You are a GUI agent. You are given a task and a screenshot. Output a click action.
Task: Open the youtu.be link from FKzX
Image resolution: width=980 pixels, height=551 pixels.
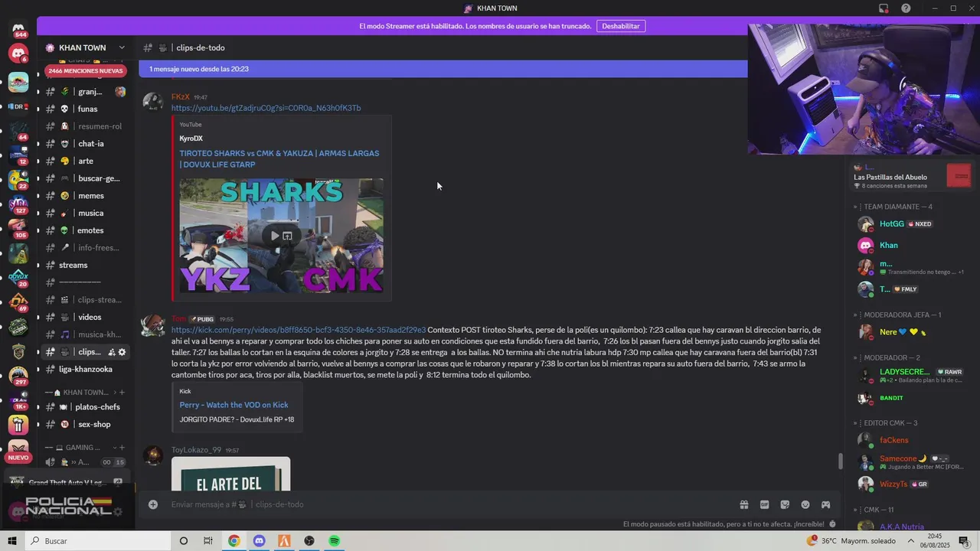[x=266, y=108]
